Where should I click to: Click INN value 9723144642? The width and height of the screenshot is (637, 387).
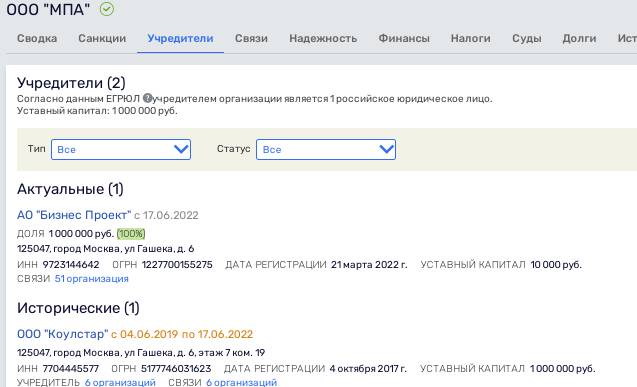point(71,264)
